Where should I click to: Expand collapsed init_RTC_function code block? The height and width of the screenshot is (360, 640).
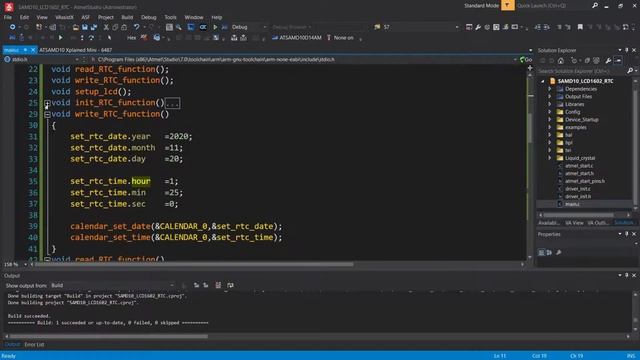[47, 103]
